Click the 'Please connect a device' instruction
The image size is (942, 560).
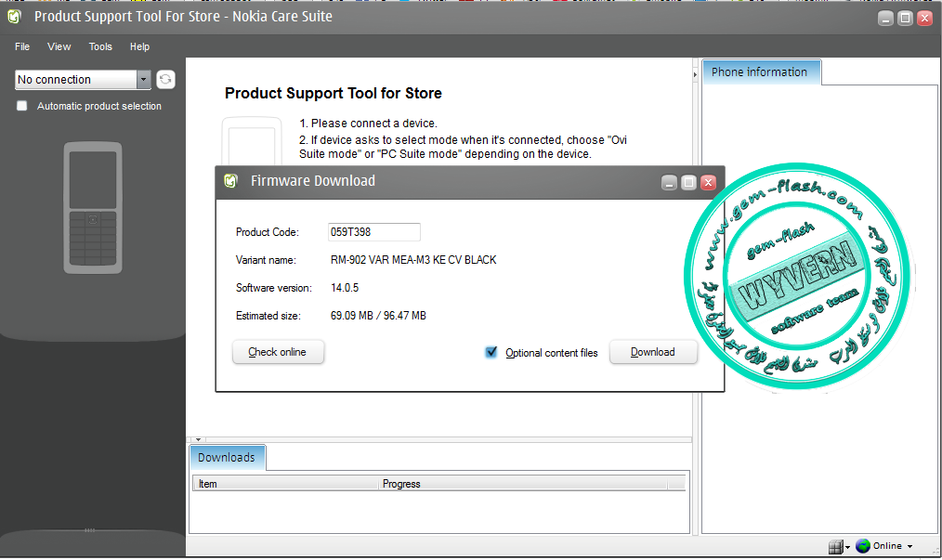tap(368, 124)
